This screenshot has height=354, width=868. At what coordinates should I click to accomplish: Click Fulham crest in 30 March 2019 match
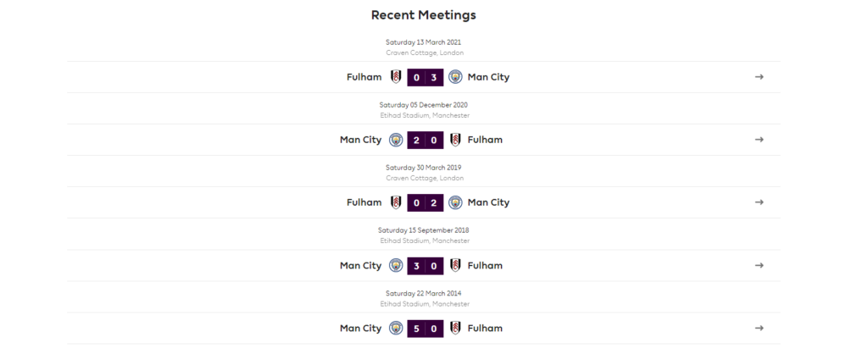click(396, 202)
